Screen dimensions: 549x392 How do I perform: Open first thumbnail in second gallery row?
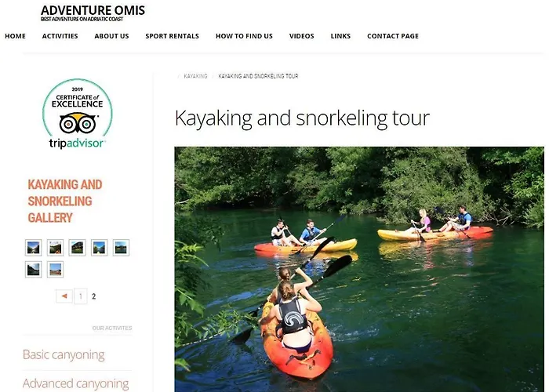[x=33, y=270]
